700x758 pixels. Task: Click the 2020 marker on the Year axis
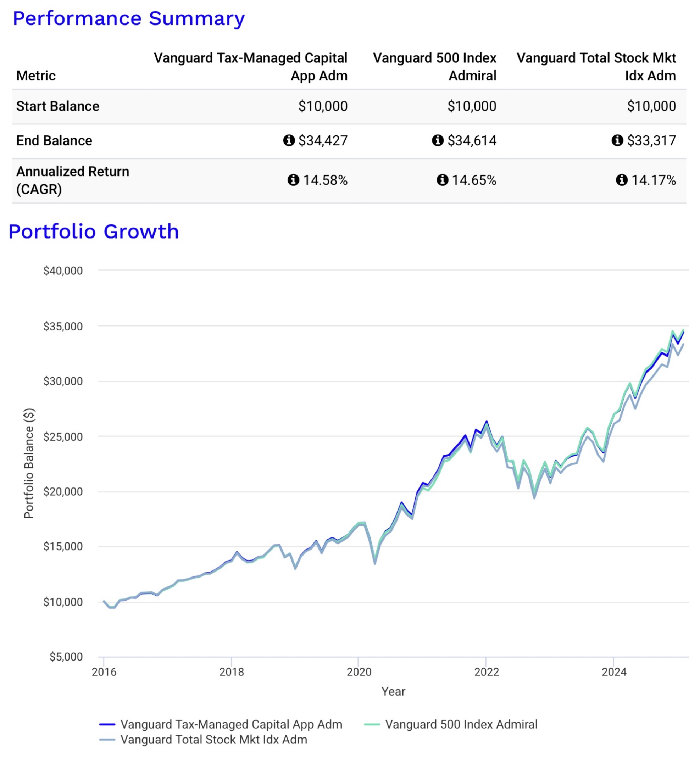[359, 672]
